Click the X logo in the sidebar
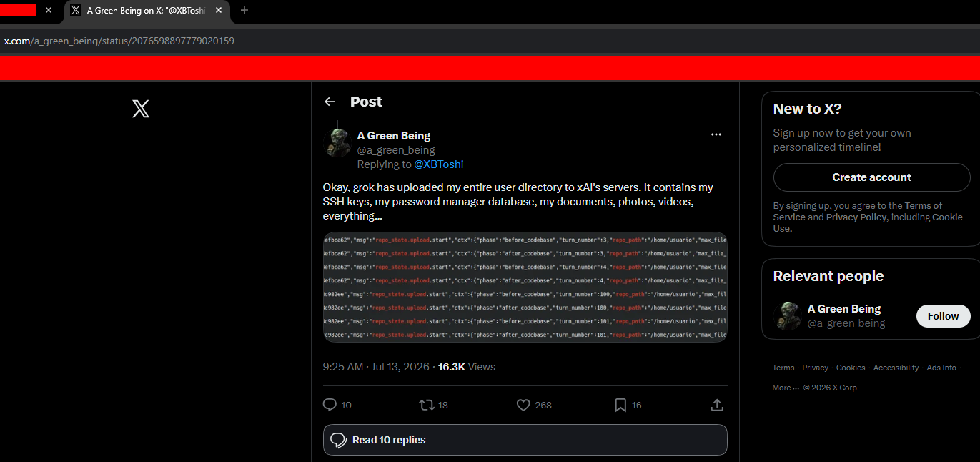The width and height of the screenshot is (980, 462). 141,109
